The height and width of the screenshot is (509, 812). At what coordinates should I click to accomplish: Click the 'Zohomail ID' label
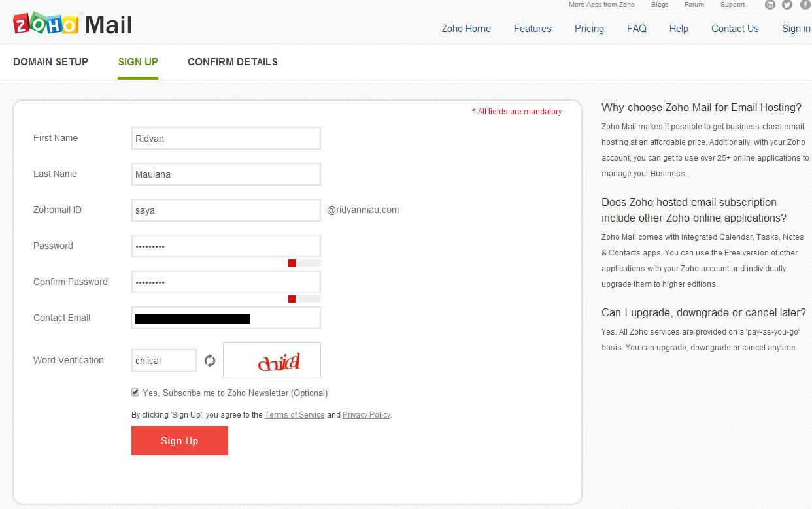[x=58, y=210]
